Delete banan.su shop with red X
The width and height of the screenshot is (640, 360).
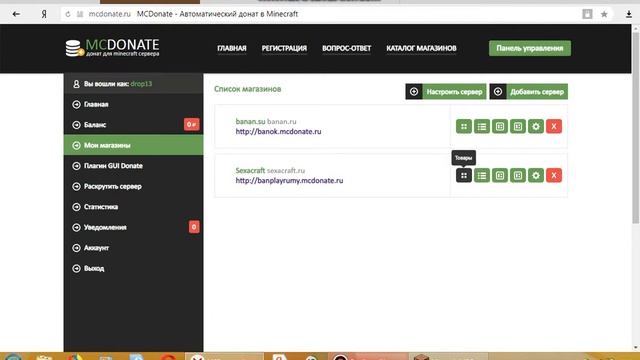coord(554,127)
